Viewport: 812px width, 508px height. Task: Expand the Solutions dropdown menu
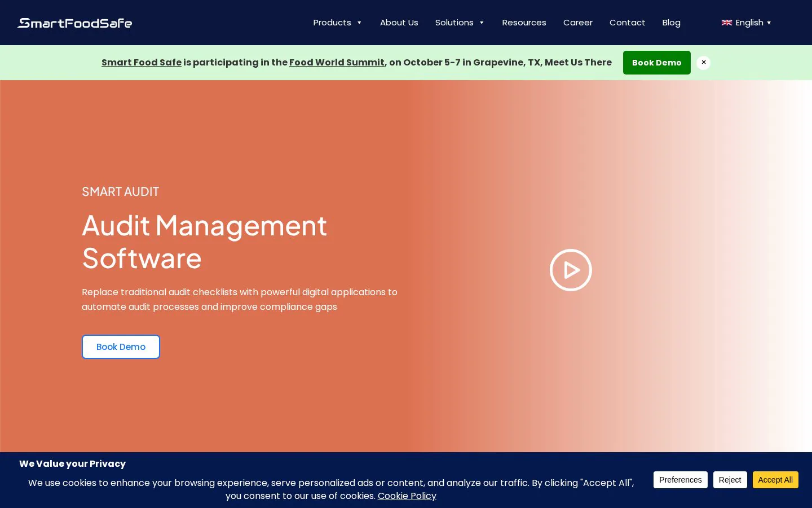tap(460, 23)
